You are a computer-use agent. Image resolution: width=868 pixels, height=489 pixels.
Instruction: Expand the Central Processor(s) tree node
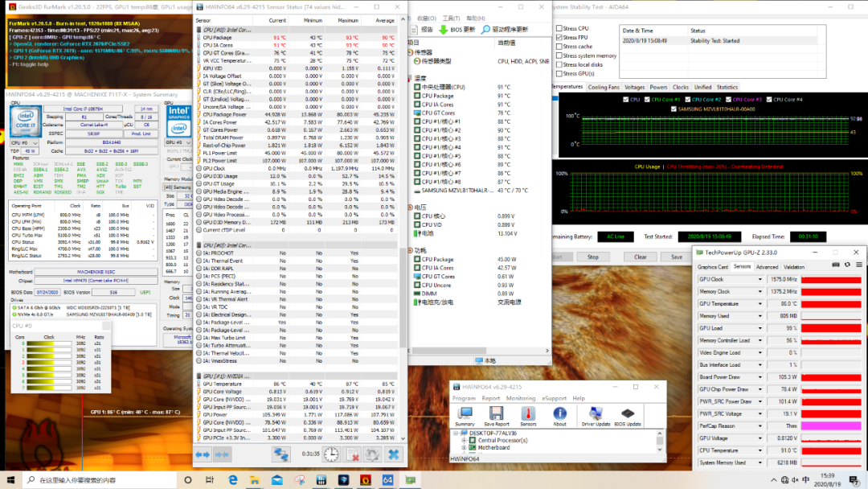click(x=464, y=440)
